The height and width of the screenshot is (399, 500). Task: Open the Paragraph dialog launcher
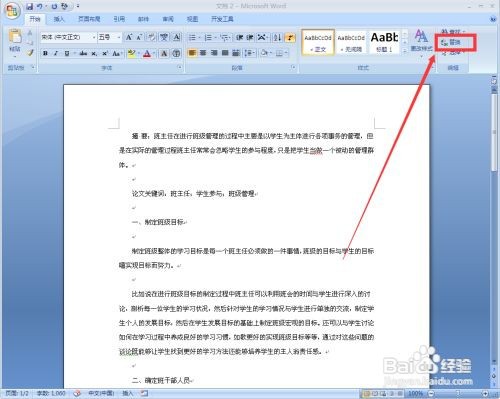[293, 68]
